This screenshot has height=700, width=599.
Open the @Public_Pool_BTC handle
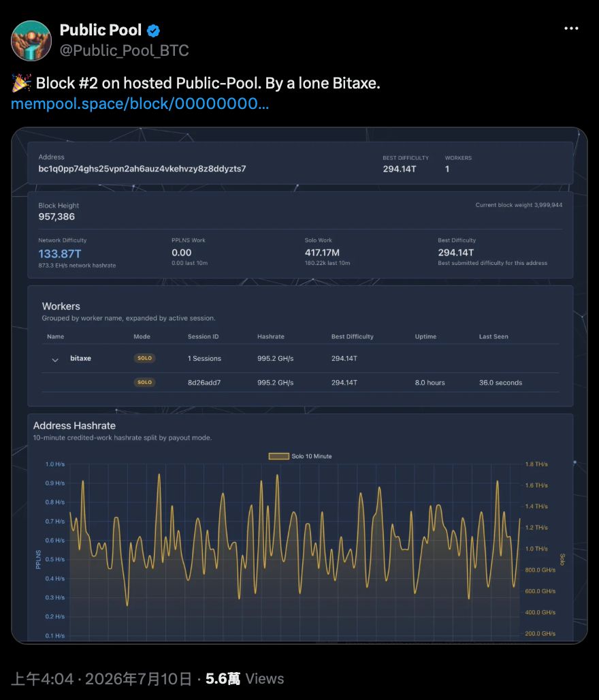pos(124,50)
